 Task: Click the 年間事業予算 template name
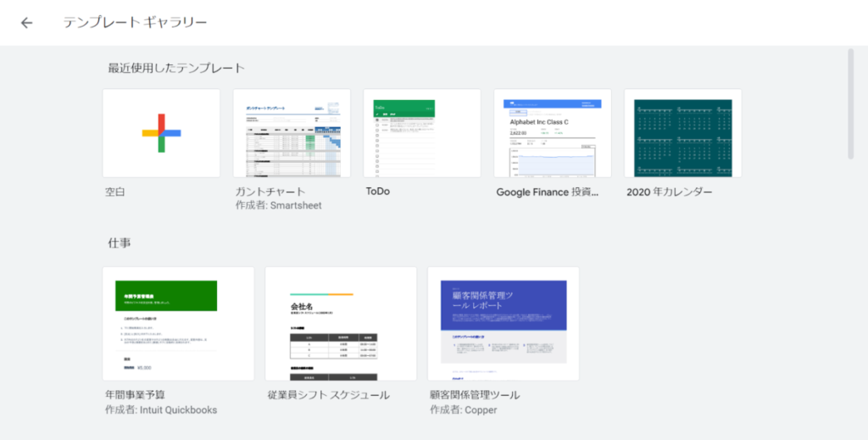135,395
